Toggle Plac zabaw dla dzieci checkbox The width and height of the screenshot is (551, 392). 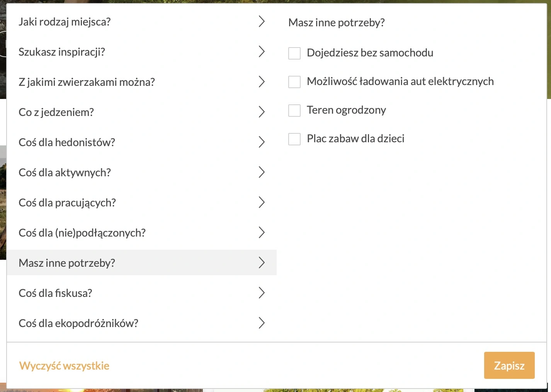click(x=294, y=139)
